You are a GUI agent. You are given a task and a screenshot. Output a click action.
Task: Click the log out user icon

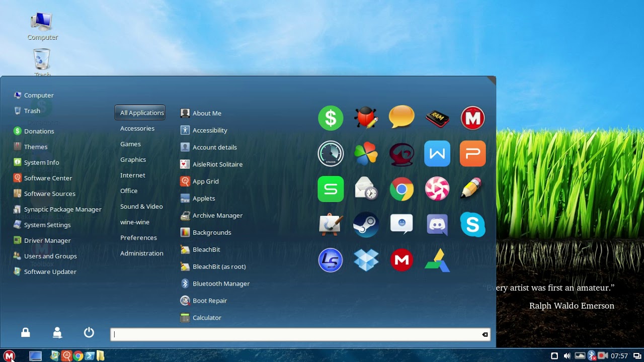point(57,332)
